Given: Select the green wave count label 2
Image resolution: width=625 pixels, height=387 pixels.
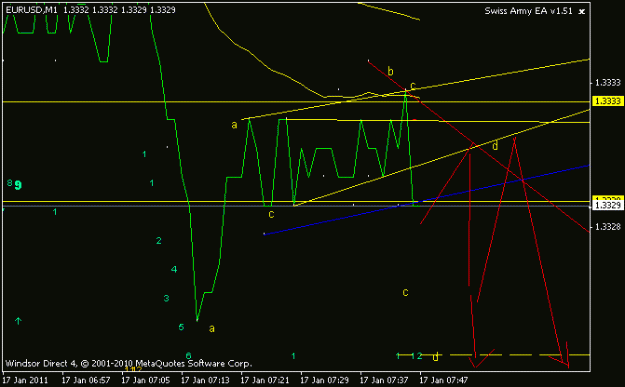Looking at the screenshot, I should click(x=159, y=241).
